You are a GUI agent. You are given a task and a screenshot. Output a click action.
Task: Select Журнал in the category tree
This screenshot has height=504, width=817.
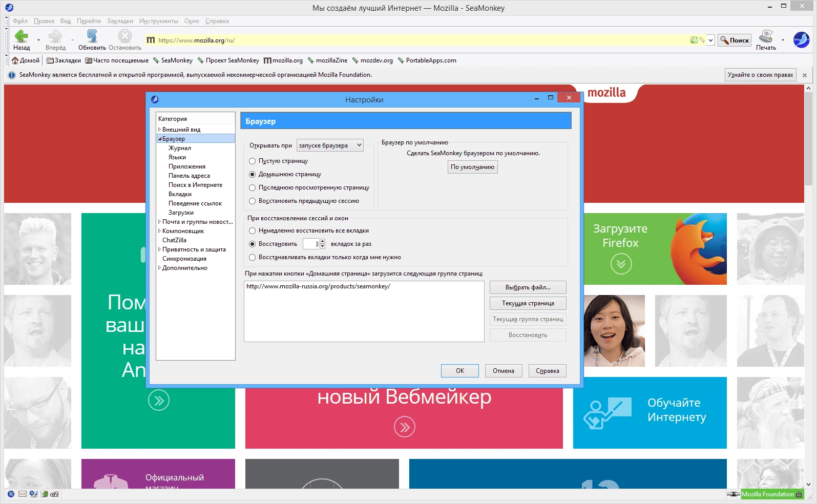180,148
